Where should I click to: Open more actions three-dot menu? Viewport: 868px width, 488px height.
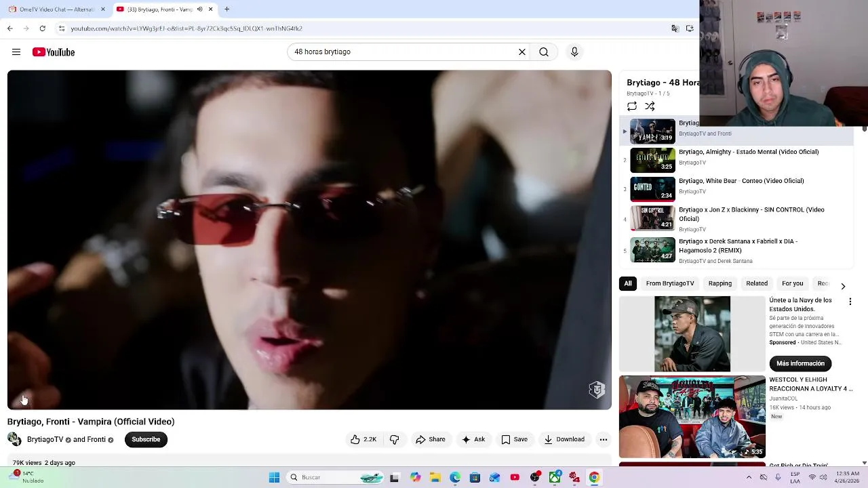[604, 439]
